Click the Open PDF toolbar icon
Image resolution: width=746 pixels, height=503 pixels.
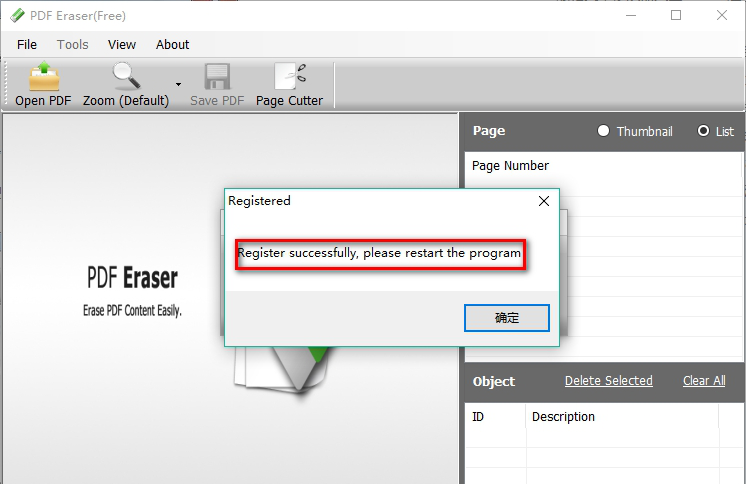[x=44, y=77]
